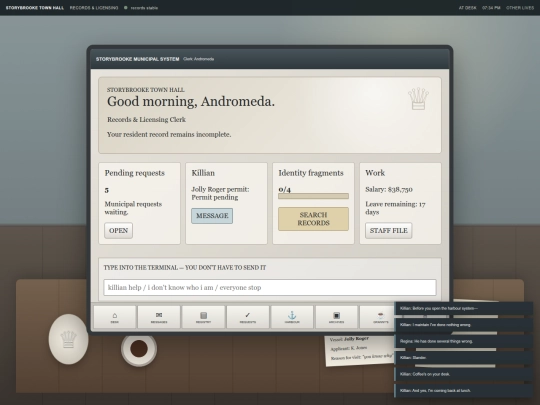Screen dimensions: 540x405
Task: Click STORYBROOKE TOWN HALL title in top bar
Action: [35, 8]
